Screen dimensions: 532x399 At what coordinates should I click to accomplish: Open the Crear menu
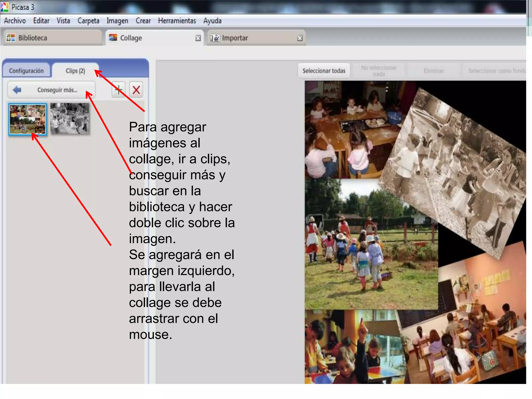(x=143, y=21)
